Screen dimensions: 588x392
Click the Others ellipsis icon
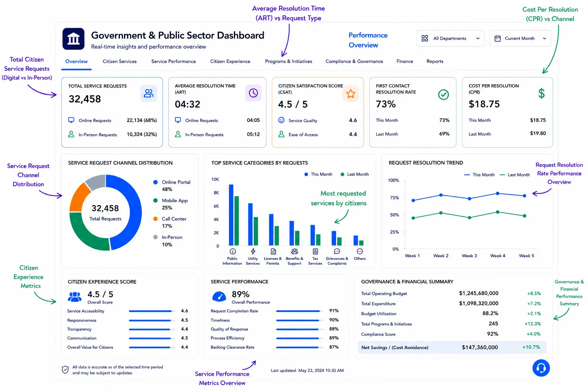point(360,252)
